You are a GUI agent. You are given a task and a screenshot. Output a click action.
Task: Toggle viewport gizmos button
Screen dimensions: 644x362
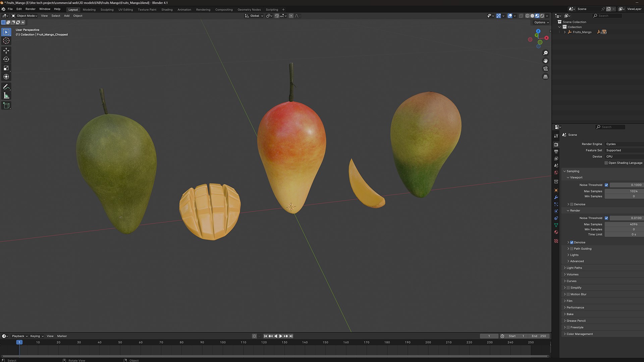coord(498,16)
